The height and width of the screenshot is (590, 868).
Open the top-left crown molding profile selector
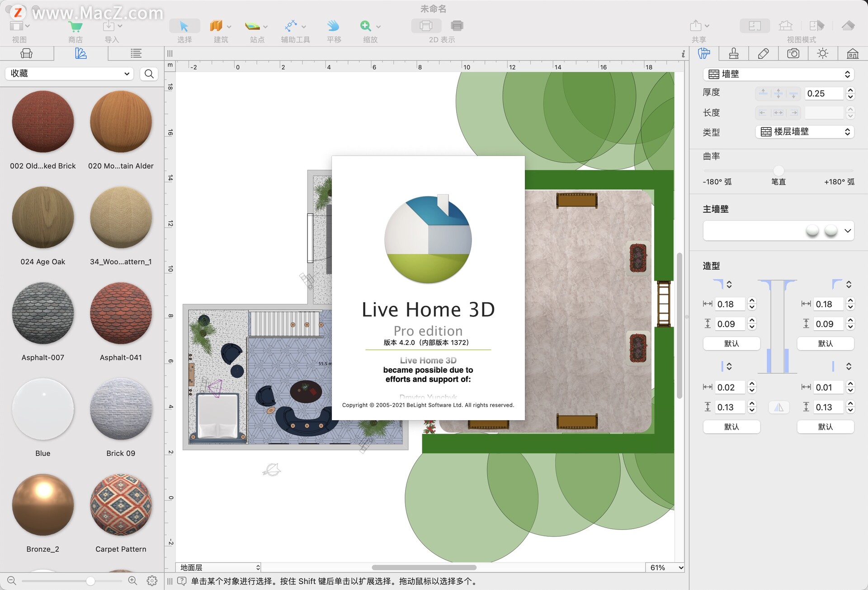(722, 284)
